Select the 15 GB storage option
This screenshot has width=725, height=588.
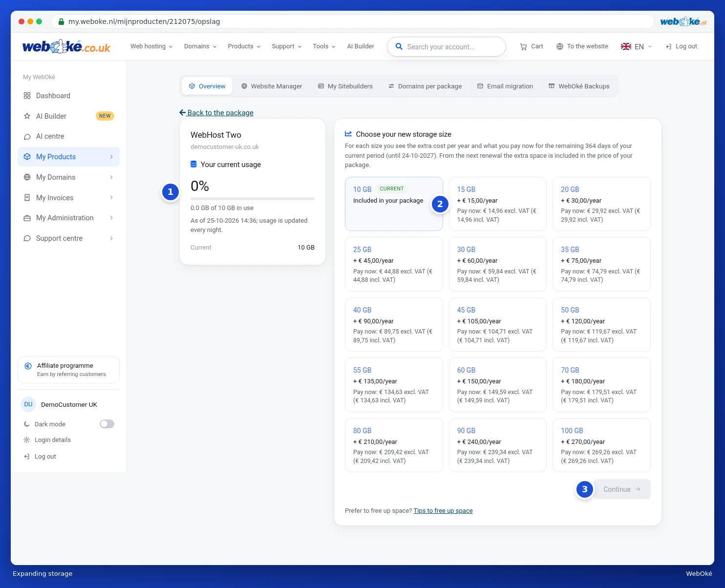[x=497, y=204]
